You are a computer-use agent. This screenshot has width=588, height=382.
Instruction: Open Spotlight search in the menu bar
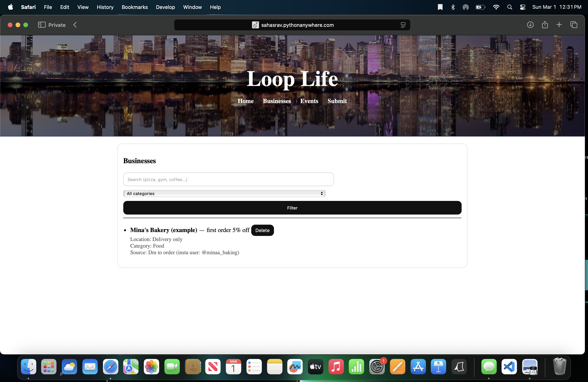509,7
